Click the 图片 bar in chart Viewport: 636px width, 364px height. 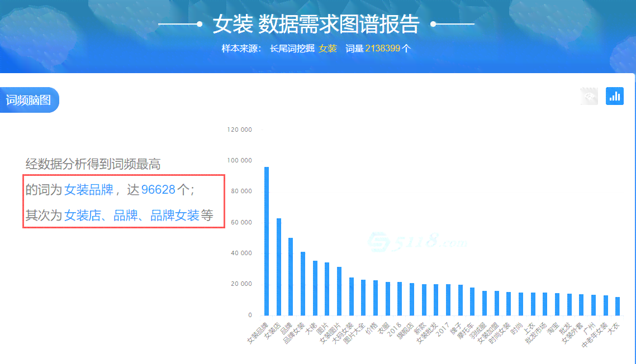point(327,289)
